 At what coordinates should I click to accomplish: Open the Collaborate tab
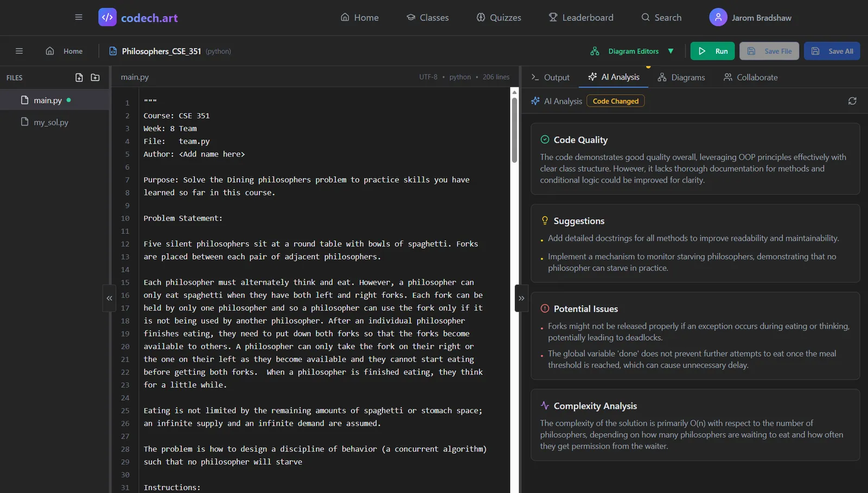coord(751,77)
